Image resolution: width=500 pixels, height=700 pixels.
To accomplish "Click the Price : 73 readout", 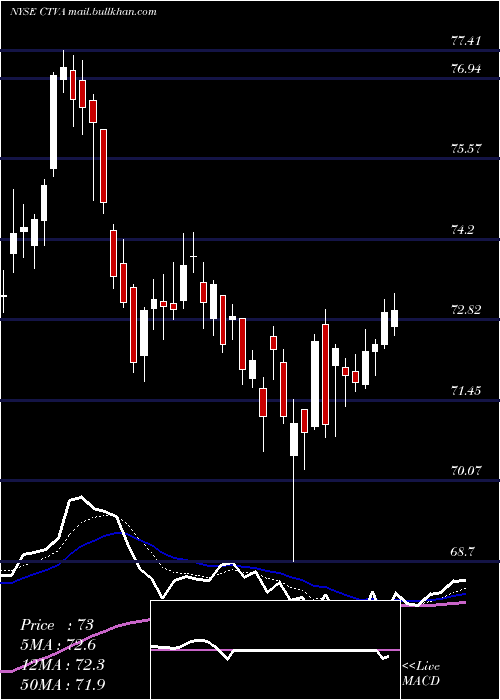I will tap(57, 625).
